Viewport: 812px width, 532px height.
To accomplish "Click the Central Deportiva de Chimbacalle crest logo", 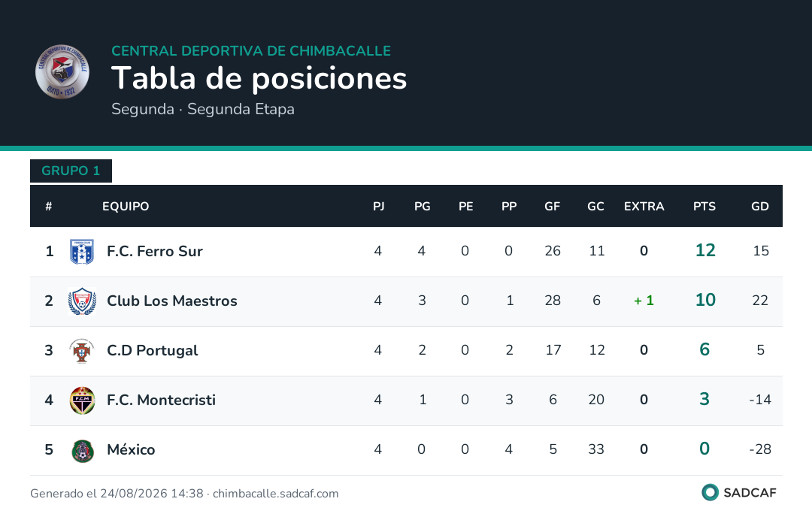I will (62, 71).
